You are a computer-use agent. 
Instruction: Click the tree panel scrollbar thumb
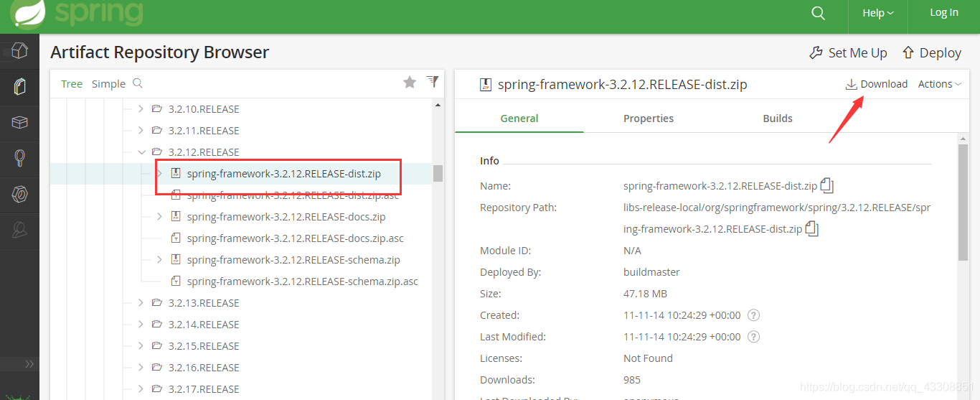point(438,173)
